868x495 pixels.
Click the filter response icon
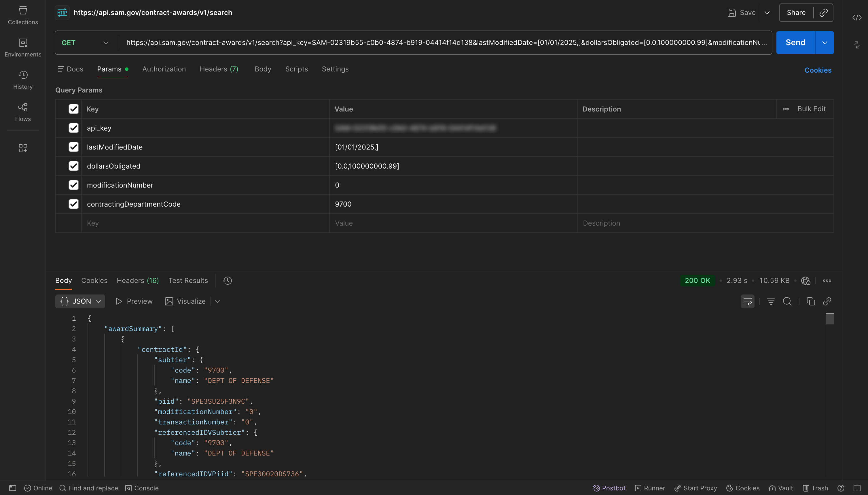771,301
